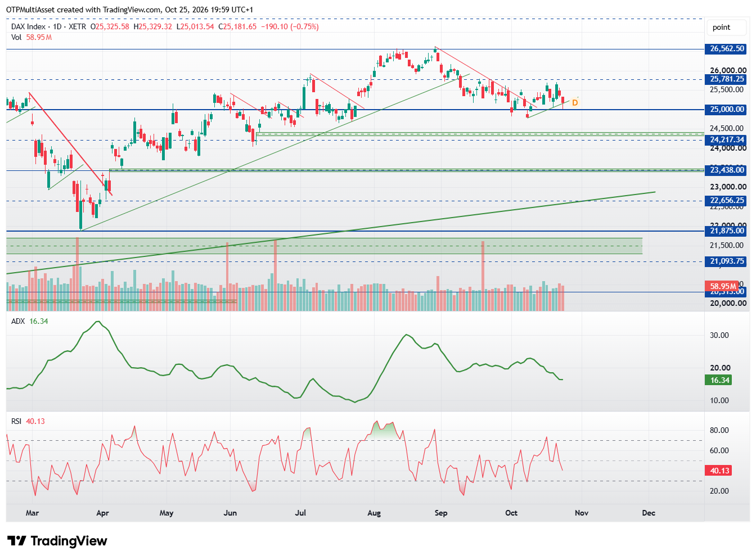
Task: Click the Oct label on time axis
Action: (x=511, y=513)
